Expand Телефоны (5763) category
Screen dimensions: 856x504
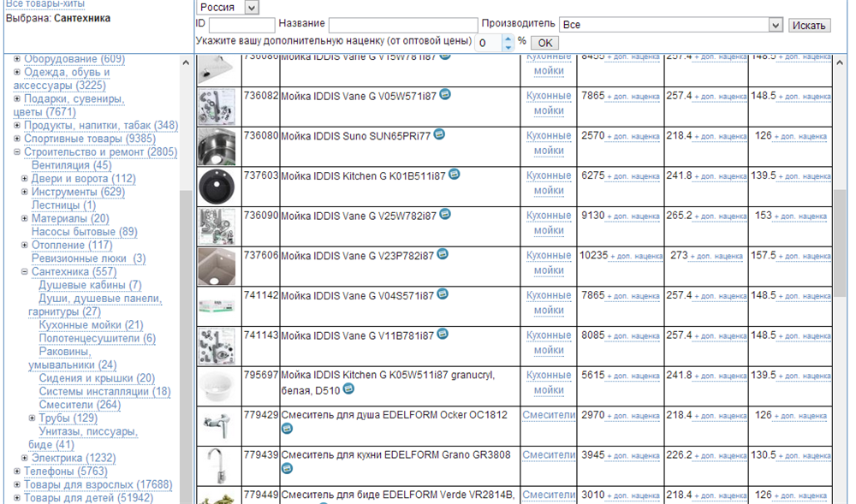[17, 471]
